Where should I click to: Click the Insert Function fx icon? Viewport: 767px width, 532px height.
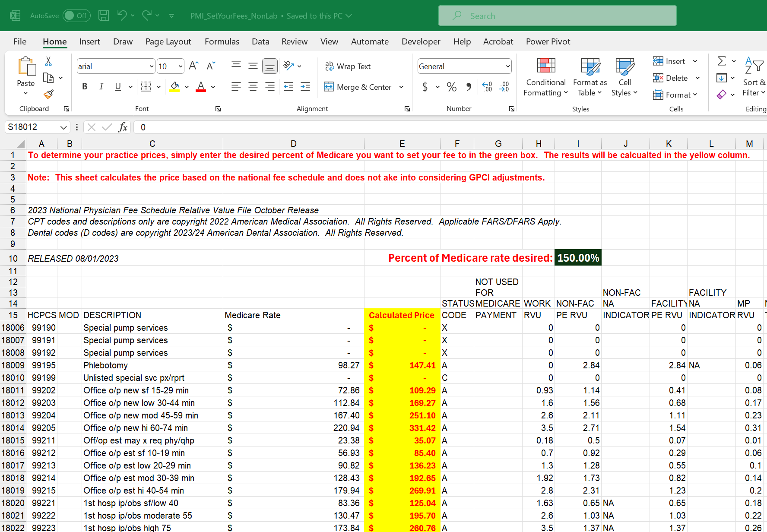123,127
